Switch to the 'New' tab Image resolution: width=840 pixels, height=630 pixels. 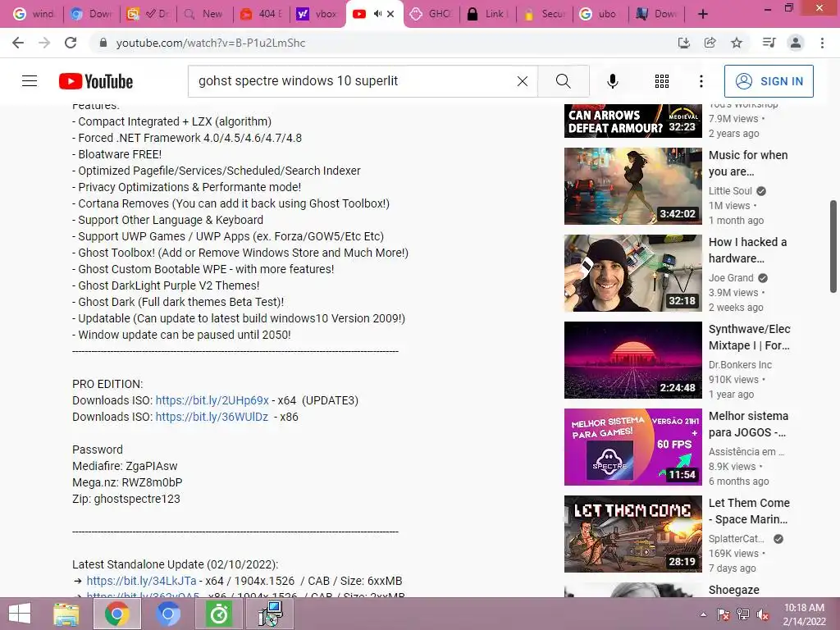click(x=203, y=14)
